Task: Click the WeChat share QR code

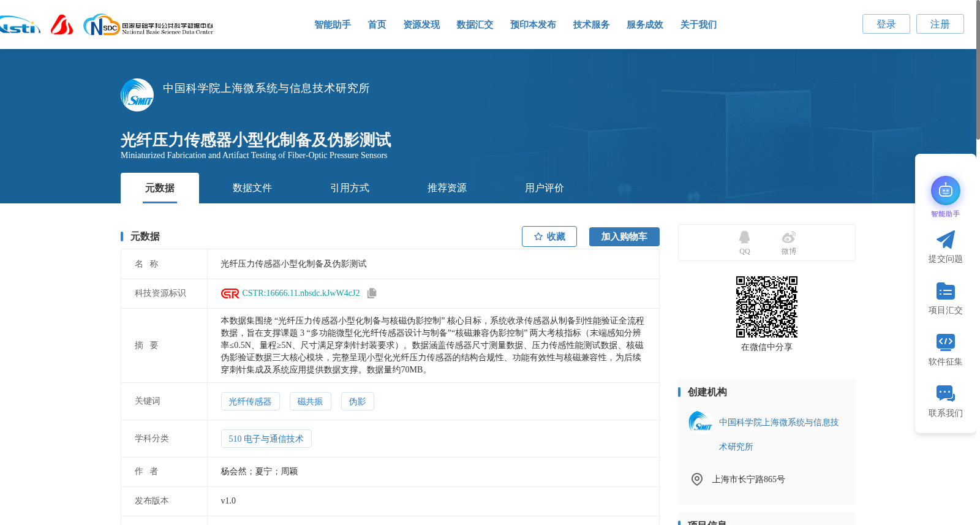Action: 767,307
